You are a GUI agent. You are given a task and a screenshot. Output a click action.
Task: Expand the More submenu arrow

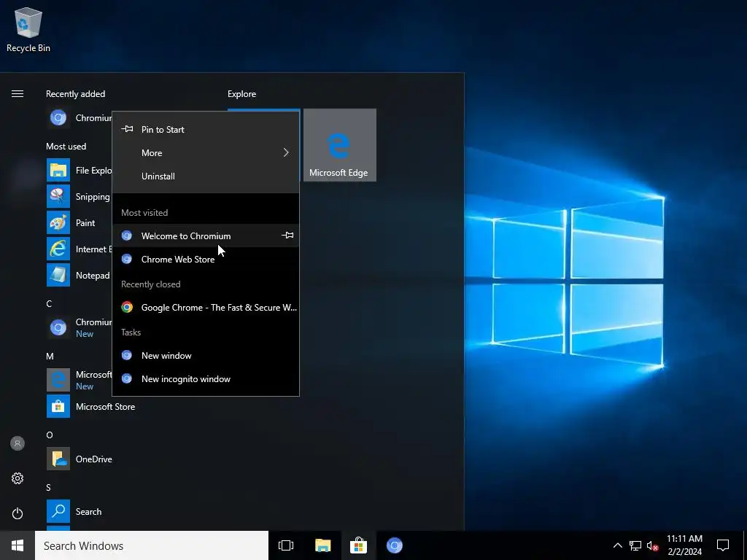[x=286, y=152]
